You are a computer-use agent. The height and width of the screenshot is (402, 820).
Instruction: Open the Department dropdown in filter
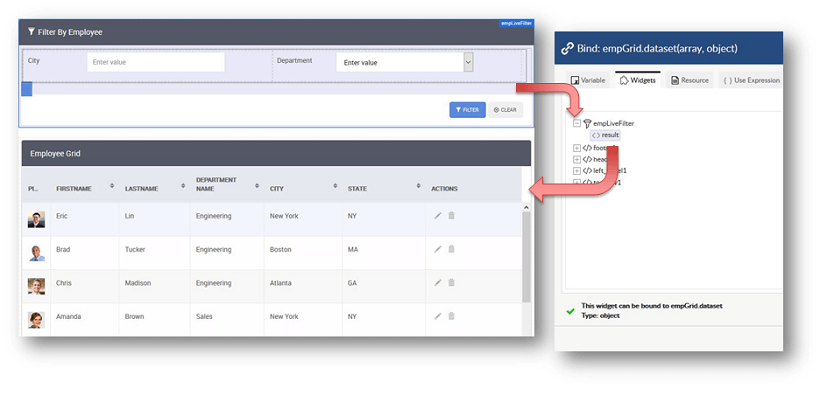click(467, 62)
